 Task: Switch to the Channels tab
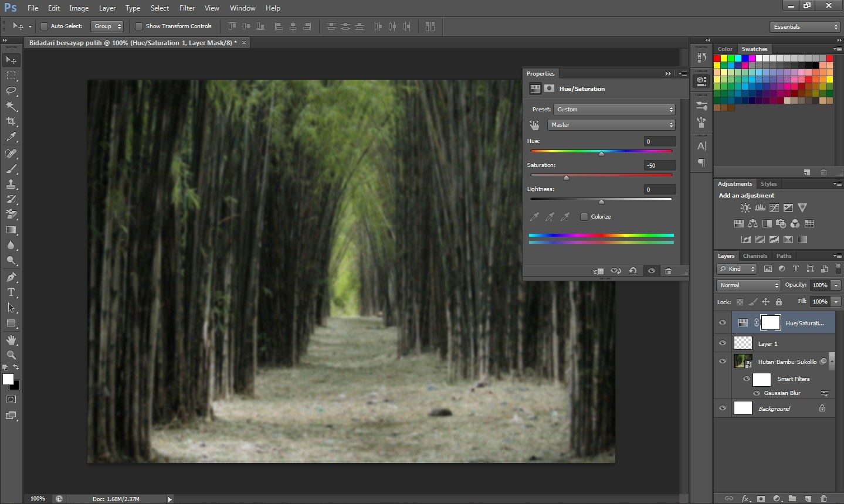point(755,256)
